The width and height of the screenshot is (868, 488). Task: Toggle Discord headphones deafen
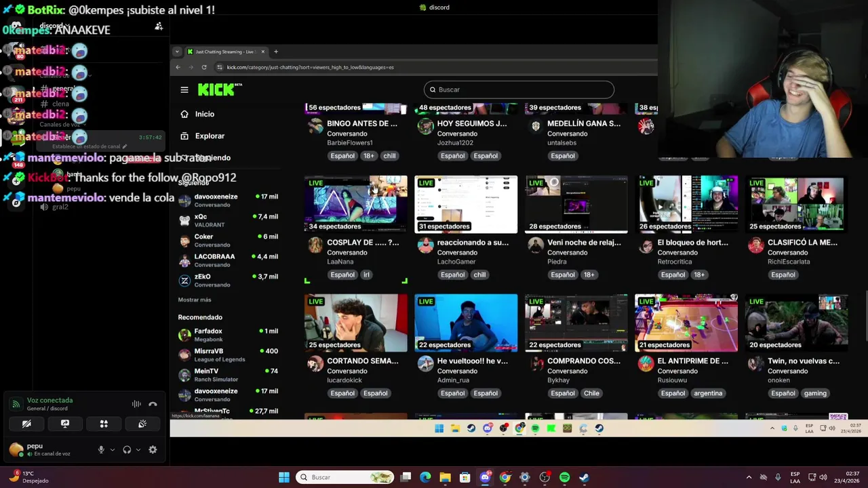(127, 449)
